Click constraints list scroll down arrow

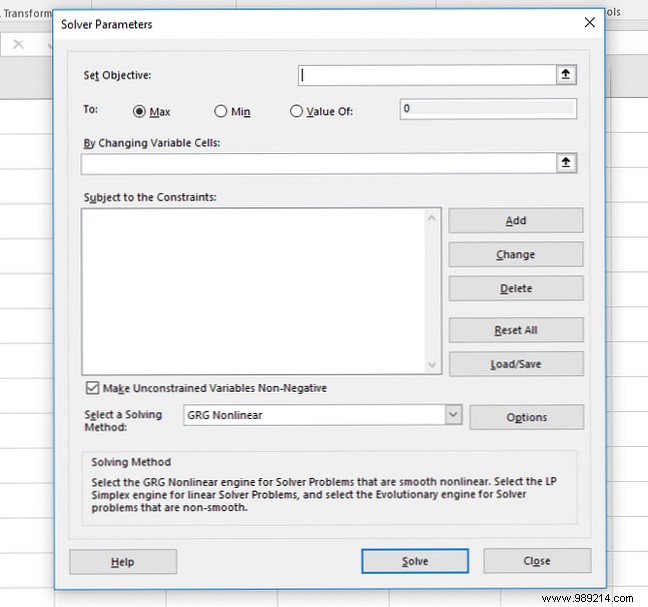(x=432, y=365)
